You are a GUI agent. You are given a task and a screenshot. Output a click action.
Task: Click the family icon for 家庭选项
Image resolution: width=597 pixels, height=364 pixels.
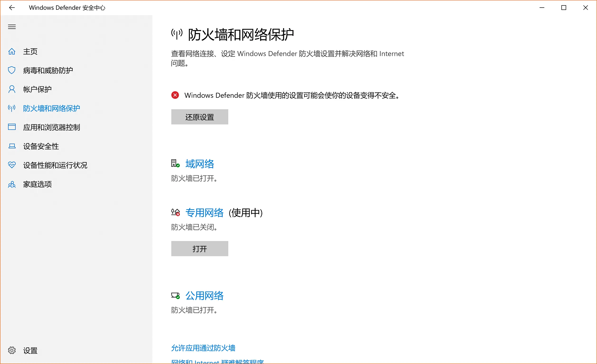[12, 184]
